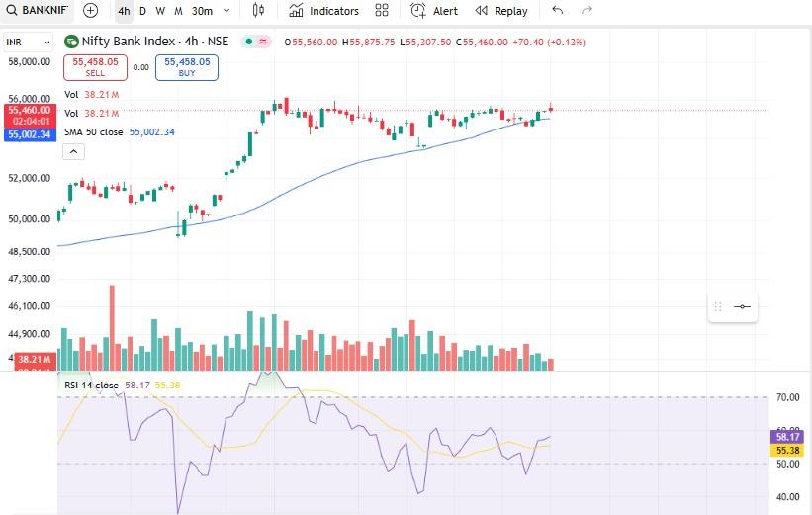
Task: Click the volume label 38.21 M
Action: [35, 359]
